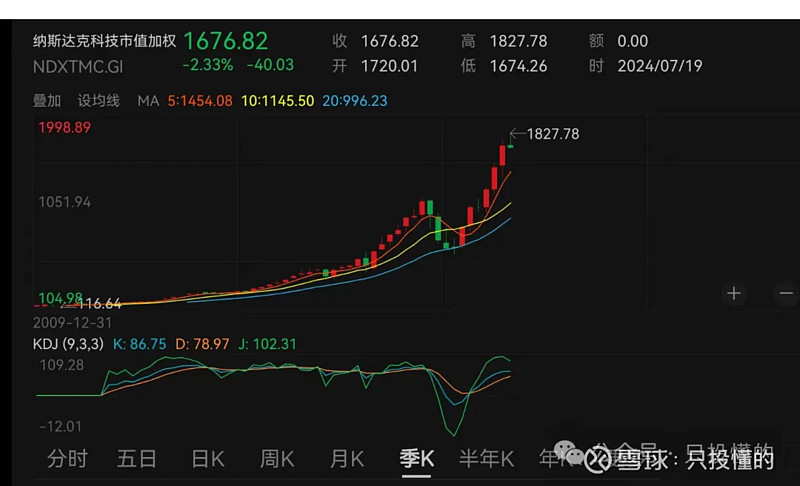The image size is (800, 486).
Task: Select the 季K quarterly candlestick tab
Action: [416, 459]
